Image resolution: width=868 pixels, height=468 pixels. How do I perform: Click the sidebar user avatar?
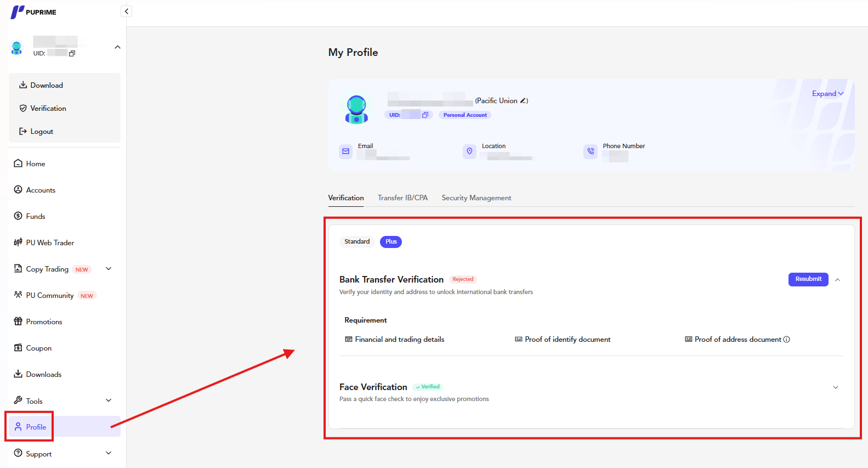point(17,48)
